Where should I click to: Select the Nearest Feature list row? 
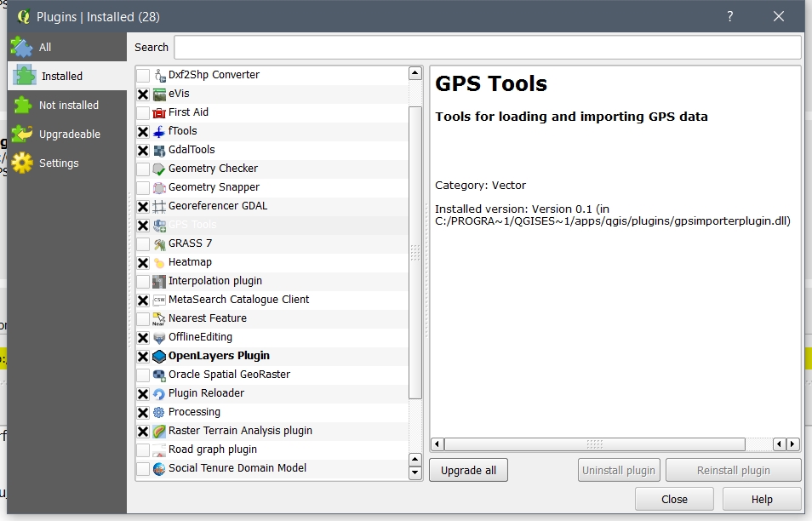pos(272,319)
